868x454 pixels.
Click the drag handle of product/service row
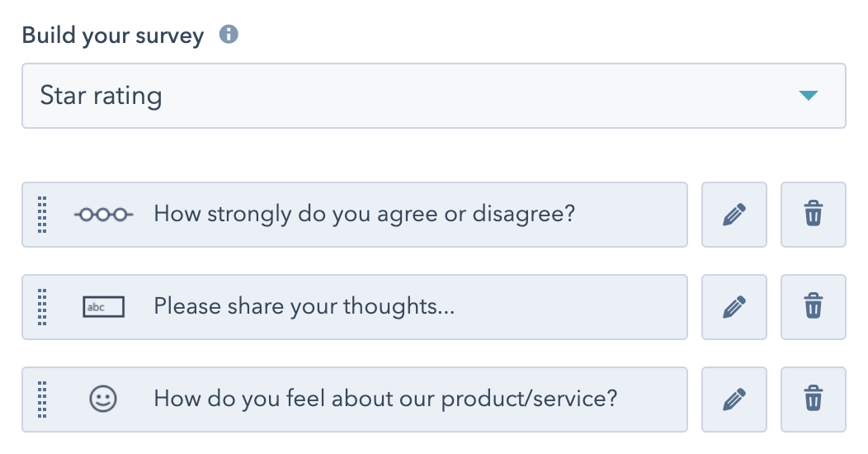pos(43,400)
